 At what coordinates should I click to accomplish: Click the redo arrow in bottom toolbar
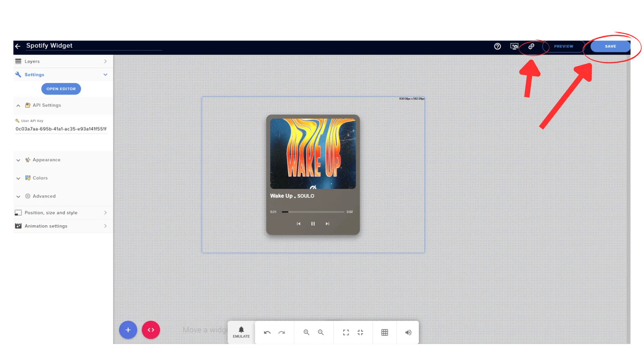(x=282, y=333)
